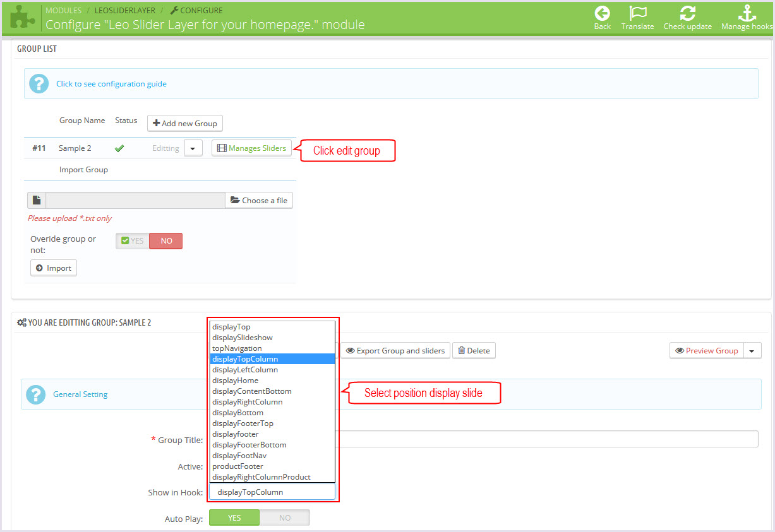Screen dimensions: 775x532
Task: Click the question mark icon beside configuration guide
Action: [x=39, y=83]
